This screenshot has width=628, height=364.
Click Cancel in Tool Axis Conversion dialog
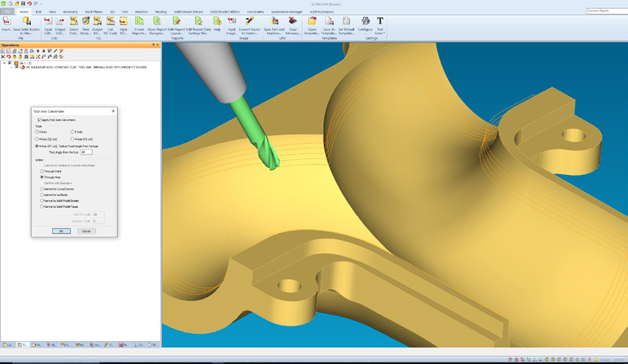(86, 231)
